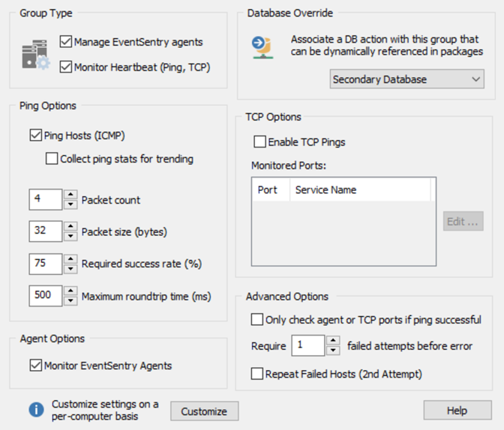504x430 pixels.
Task: Click the Packet count input field
Action: point(45,199)
